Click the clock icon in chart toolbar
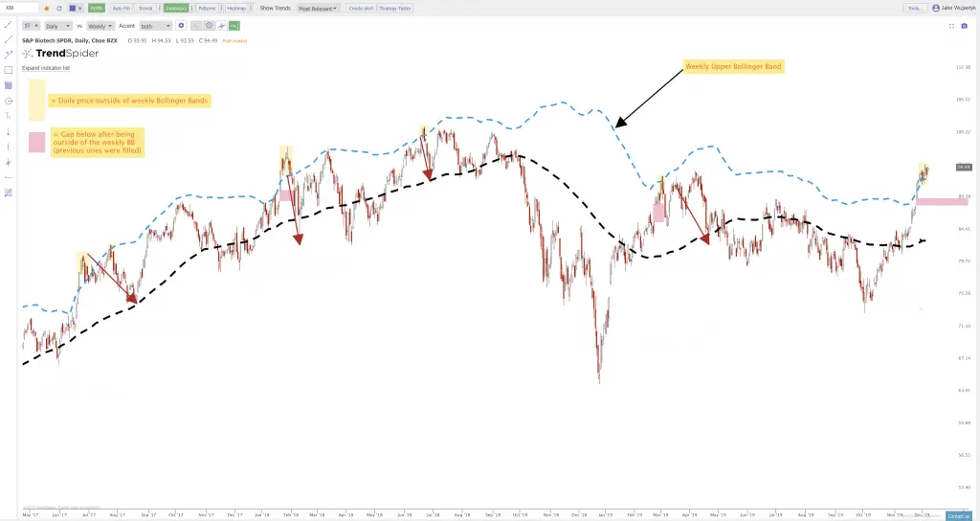980x521 pixels. coord(209,26)
